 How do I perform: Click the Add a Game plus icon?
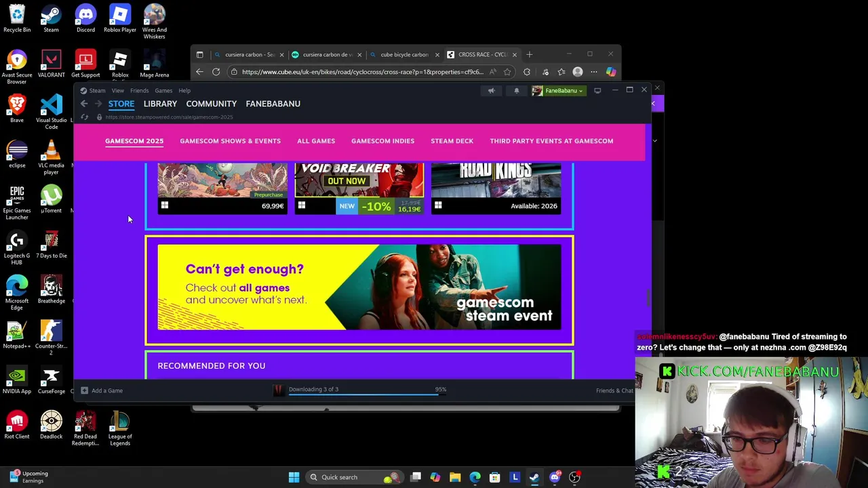[x=84, y=390]
